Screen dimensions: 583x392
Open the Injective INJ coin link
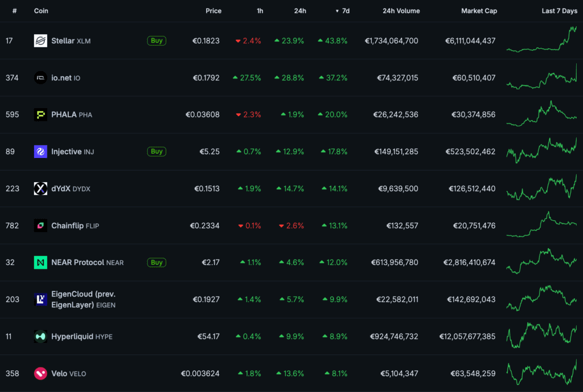72,151
